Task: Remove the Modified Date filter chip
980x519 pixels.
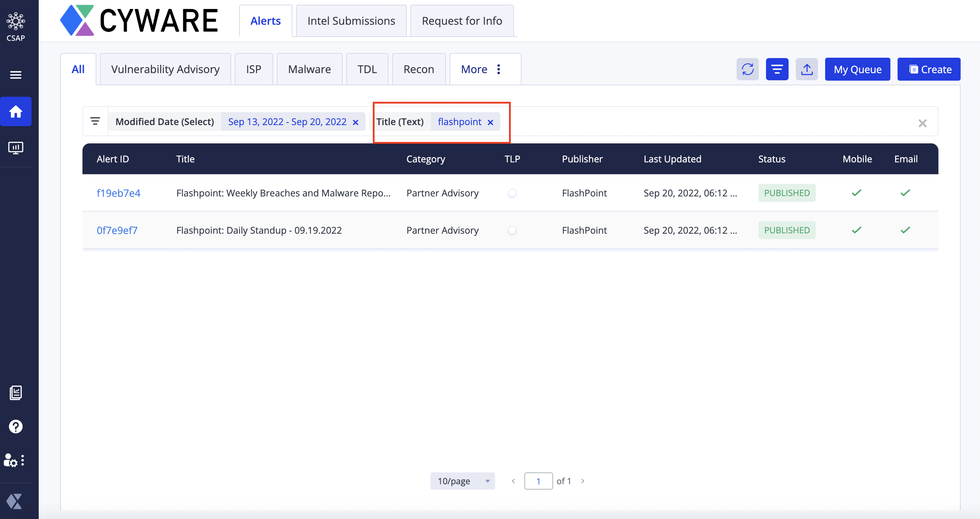Action: click(x=355, y=122)
